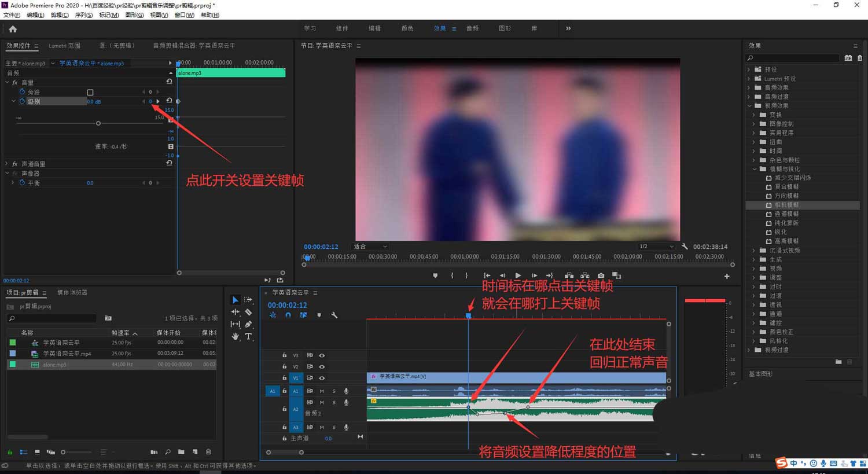Toggle V1 track output eye

(322, 378)
